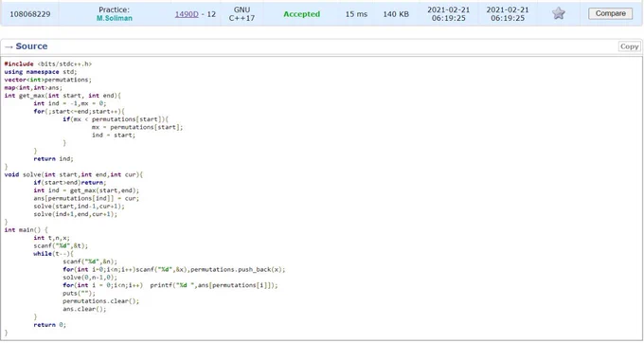Screen dimensions: 644x343
Task: Click the 'solve(start,ind-1,cur+1);' line
Action: pyautogui.click(x=79, y=207)
